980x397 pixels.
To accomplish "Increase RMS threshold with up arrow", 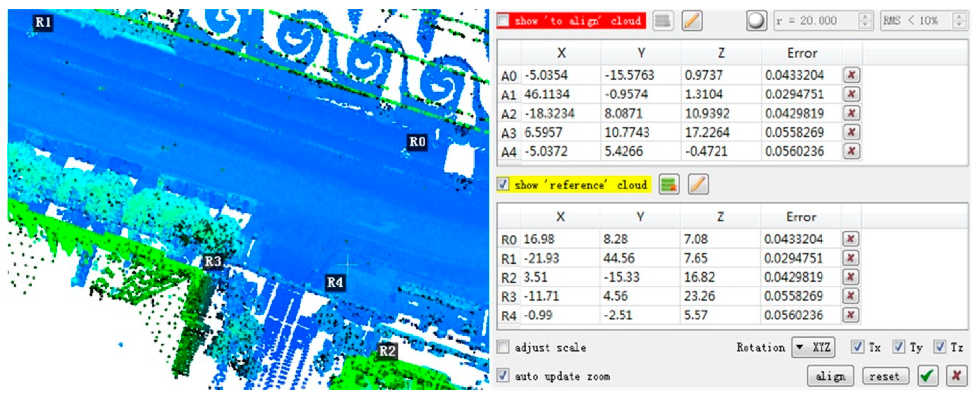I will tap(959, 16).
